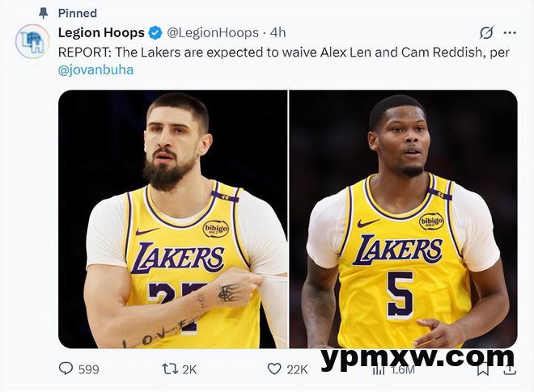Viewport: 534px width, 392px height.
Task: Open the 4h timestamp link
Action: click(278, 33)
